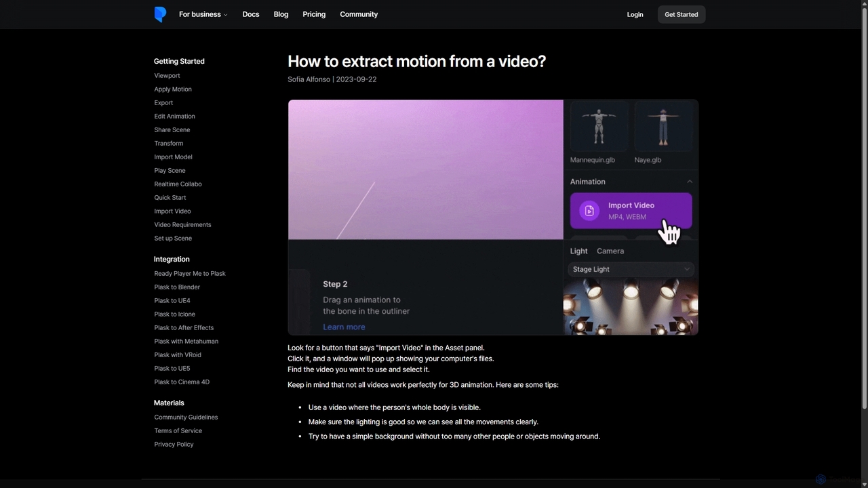This screenshot has height=488, width=868.
Task: Open Community in the top navigation
Action: pos(359,14)
